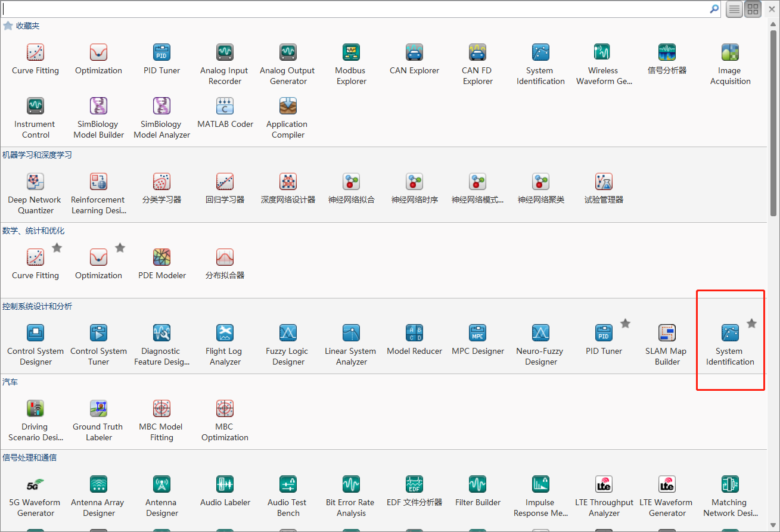Launch the Audio Labeler app
The height and width of the screenshot is (532, 780).
pos(225,491)
